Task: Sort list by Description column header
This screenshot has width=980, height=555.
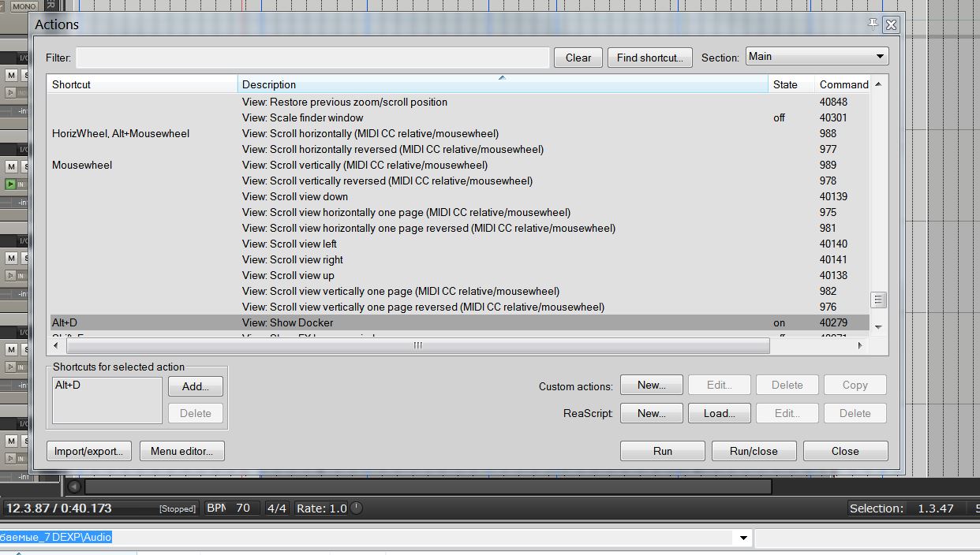Action: tap(503, 84)
